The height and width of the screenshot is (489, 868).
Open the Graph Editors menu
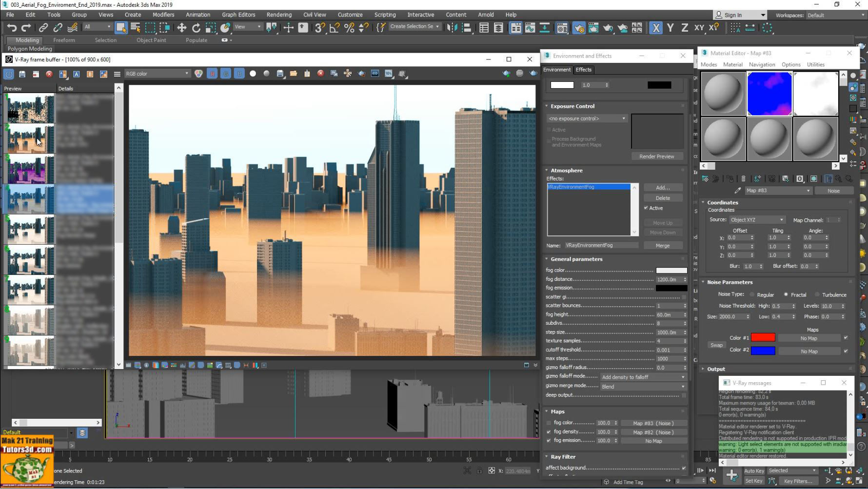(x=238, y=15)
